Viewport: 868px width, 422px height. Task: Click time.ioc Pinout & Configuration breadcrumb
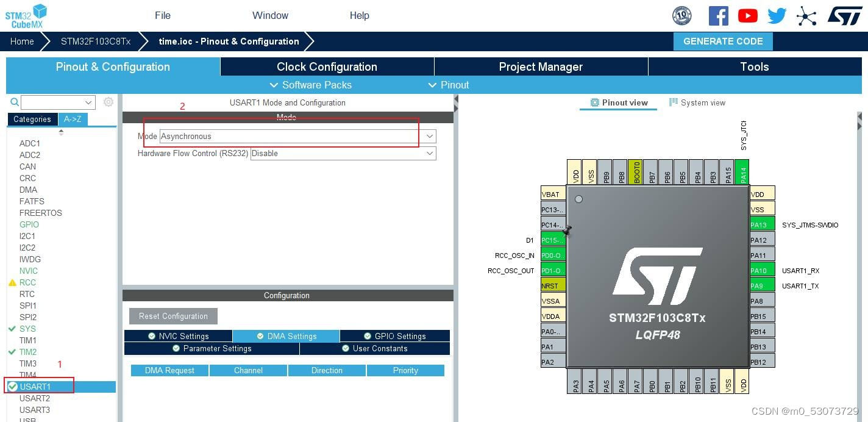(x=229, y=41)
